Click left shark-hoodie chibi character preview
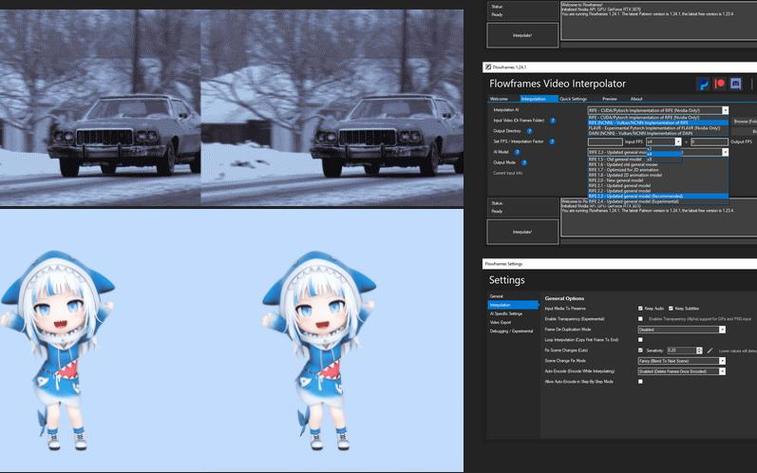 tap(58, 351)
